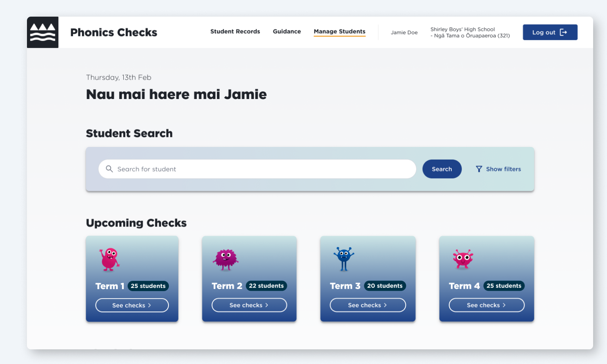Click the pink round monster on Term 4
Image resolution: width=607 pixels, height=364 pixels.
click(x=463, y=259)
